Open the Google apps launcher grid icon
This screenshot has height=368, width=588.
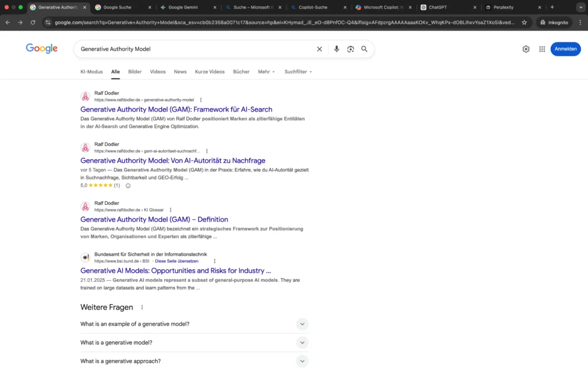pyautogui.click(x=541, y=49)
